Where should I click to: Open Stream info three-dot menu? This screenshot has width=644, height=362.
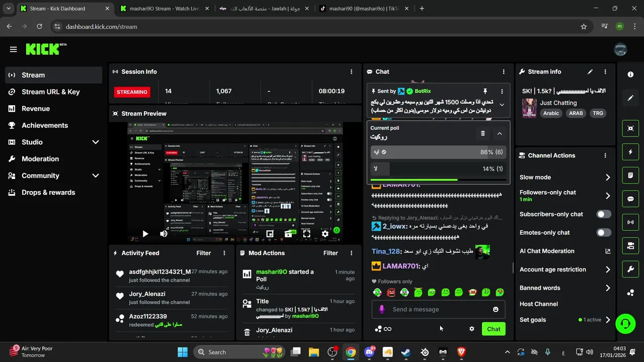605,72
